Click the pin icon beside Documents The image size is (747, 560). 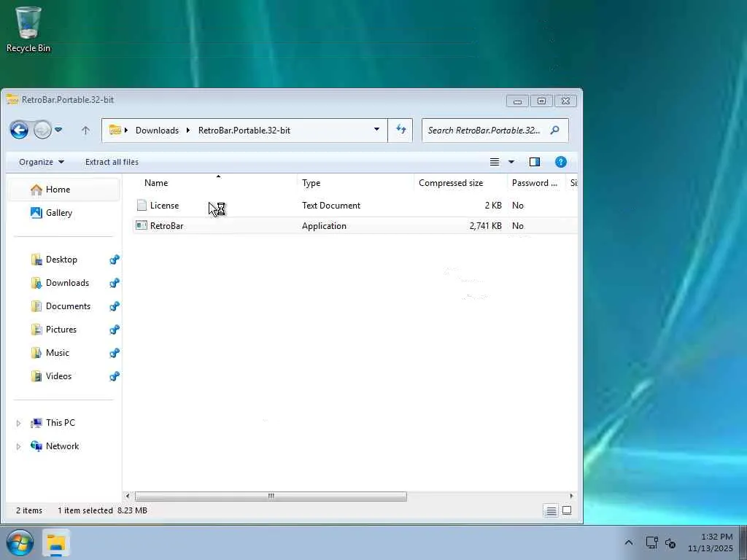pos(115,306)
